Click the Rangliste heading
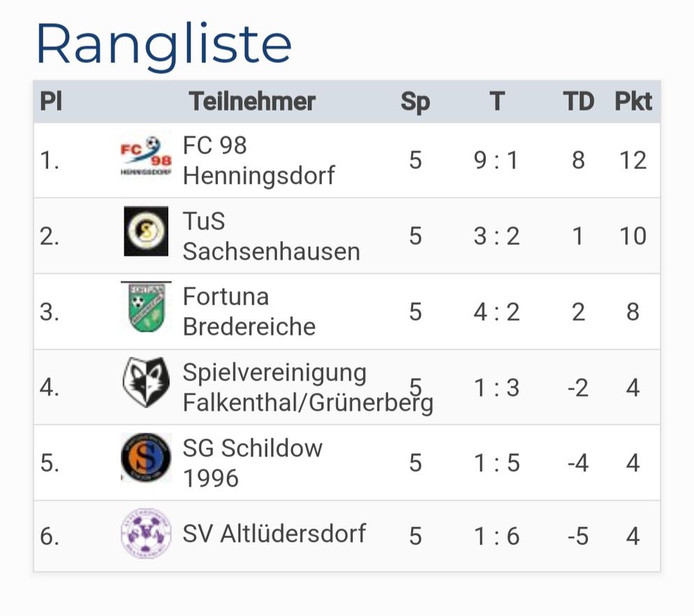Image resolution: width=694 pixels, height=616 pixels. (x=164, y=45)
